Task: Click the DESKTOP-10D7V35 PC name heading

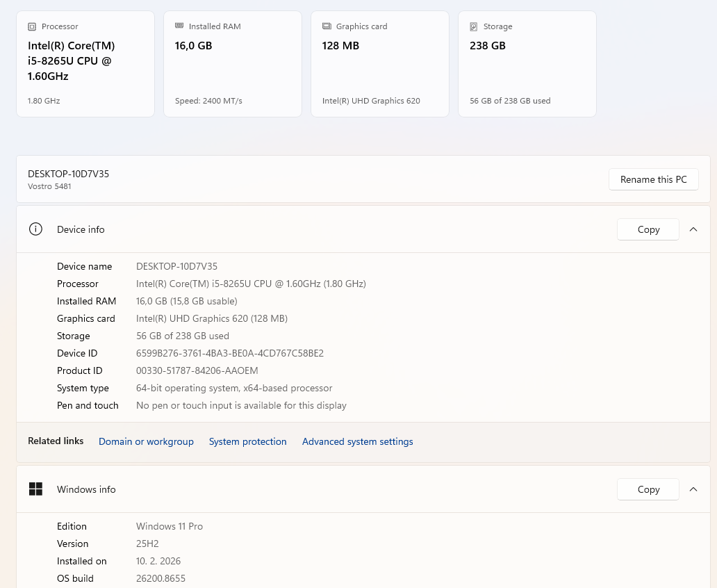Action: (x=69, y=174)
